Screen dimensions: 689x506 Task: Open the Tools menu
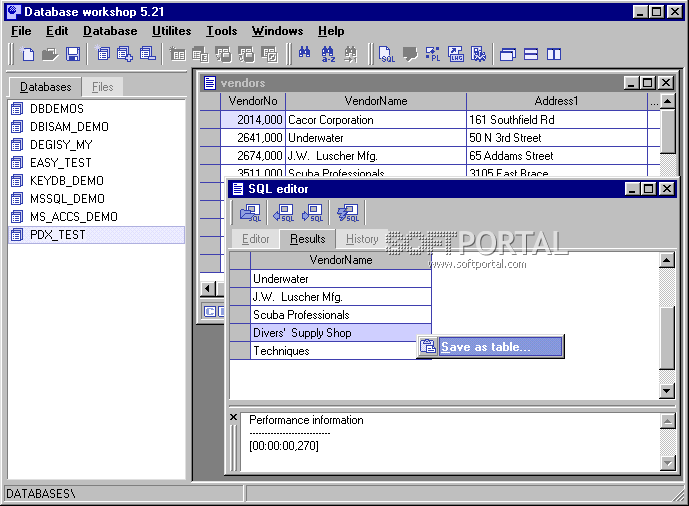pyautogui.click(x=222, y=31)
